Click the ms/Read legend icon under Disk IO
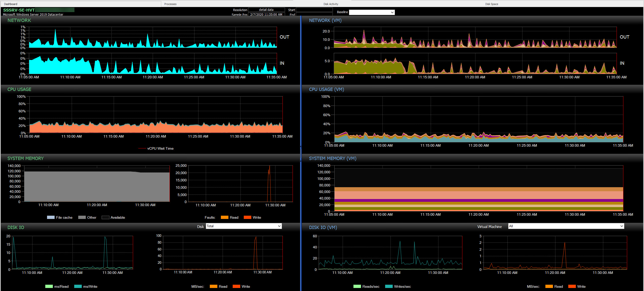 pyautogui.click(x=49, y=286)
